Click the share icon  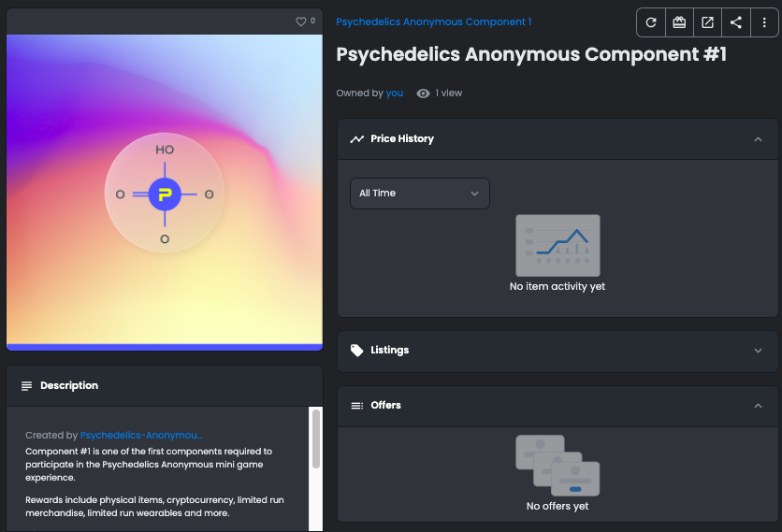click(x=736, y=22)
